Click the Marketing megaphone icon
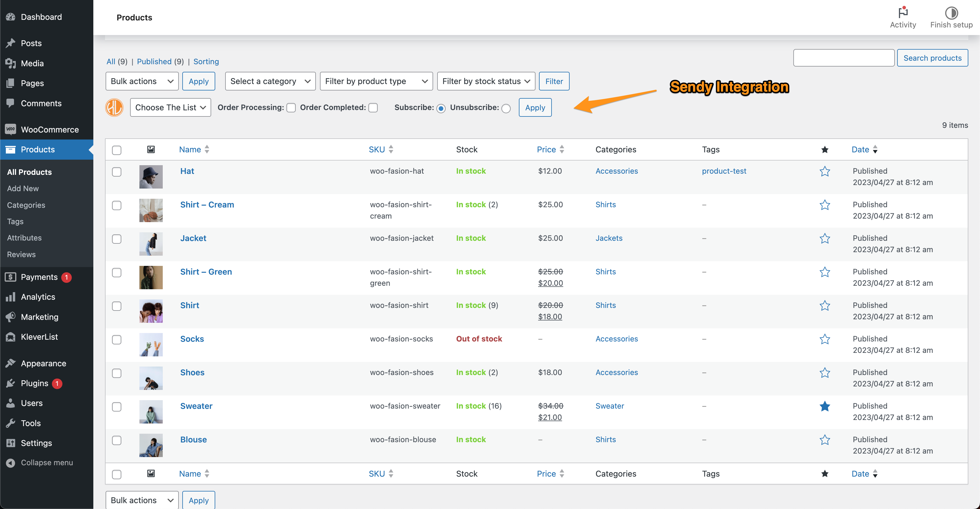The image size is (980, 509). [11, 317]
